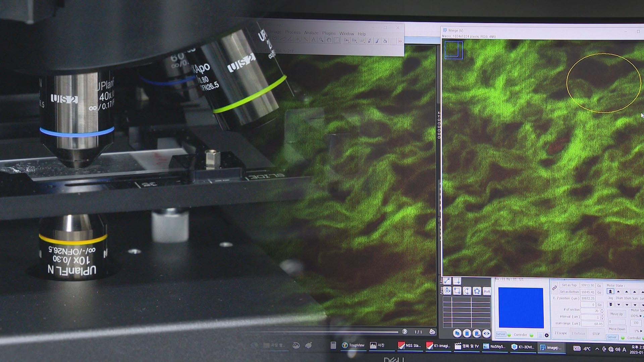Click the STOP button

[596, 334]
